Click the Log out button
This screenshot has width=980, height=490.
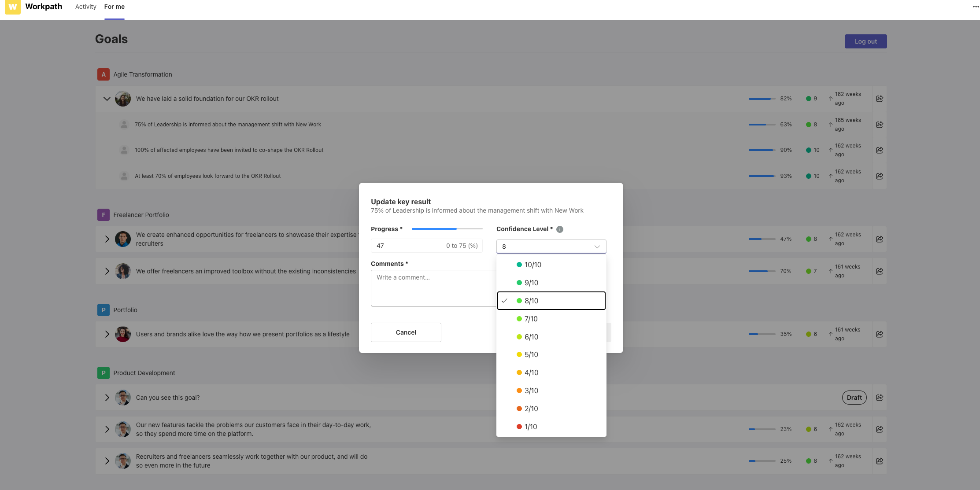click(x=865, y=41)
